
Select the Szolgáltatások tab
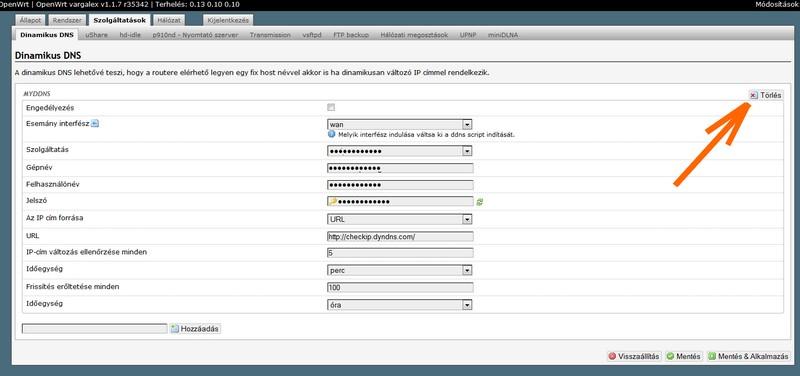coord(120,20)
